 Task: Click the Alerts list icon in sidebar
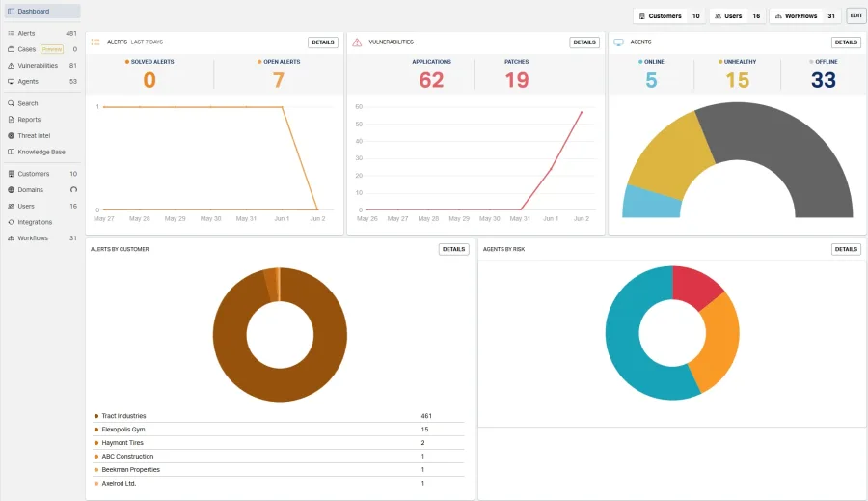(11, 33)
